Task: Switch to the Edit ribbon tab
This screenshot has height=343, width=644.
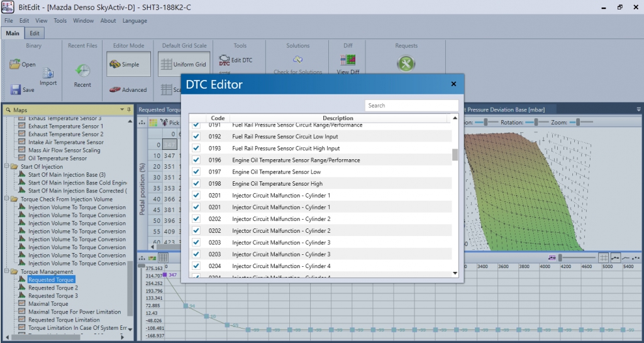Action: pos(35,33)
